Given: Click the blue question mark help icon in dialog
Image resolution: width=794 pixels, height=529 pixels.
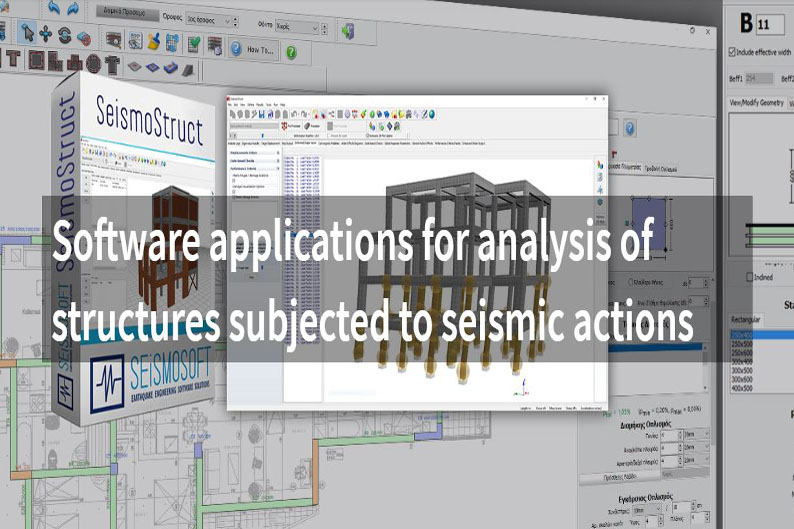Looking at the screenshot, I should tap(629, 129).
